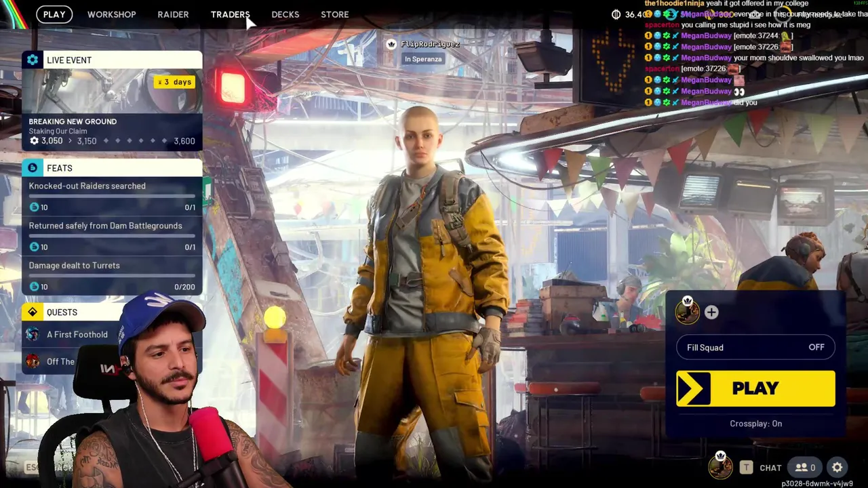Click the FlipRodriguez player name tag
Image resolution: width=868 pixels, height=488 pixels.
(x=430, y=44)
